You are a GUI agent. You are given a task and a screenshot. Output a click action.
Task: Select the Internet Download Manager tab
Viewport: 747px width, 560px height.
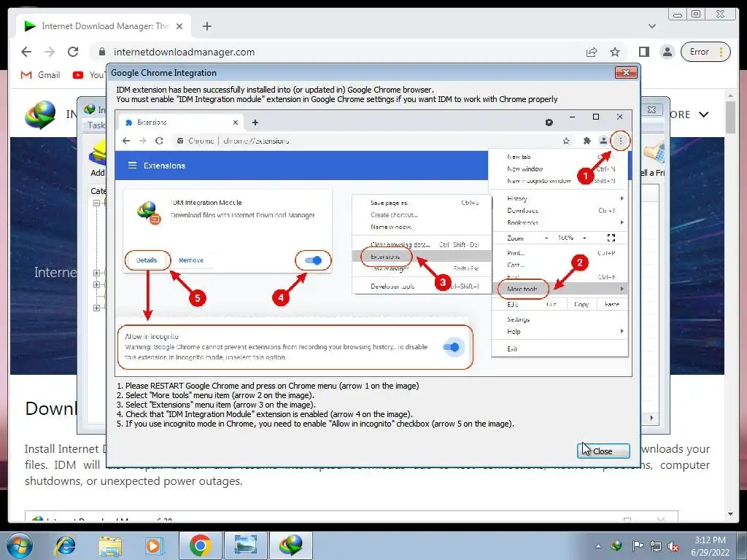(104, 26)
